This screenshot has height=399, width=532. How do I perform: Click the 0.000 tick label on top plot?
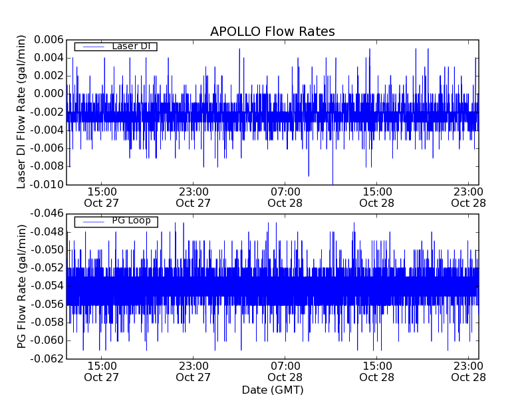point(49,94)
